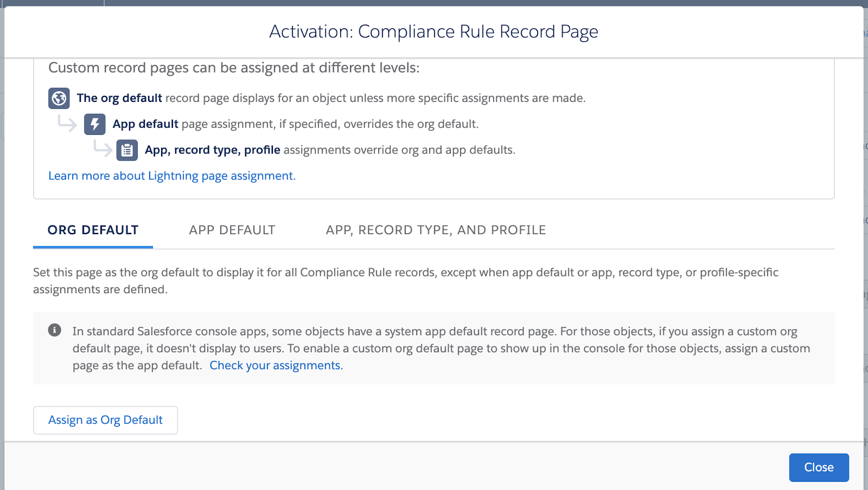Screen dimensions: 868x490
Task: Click inside the gray console apps info banner
Action: [x=434, y=348]
